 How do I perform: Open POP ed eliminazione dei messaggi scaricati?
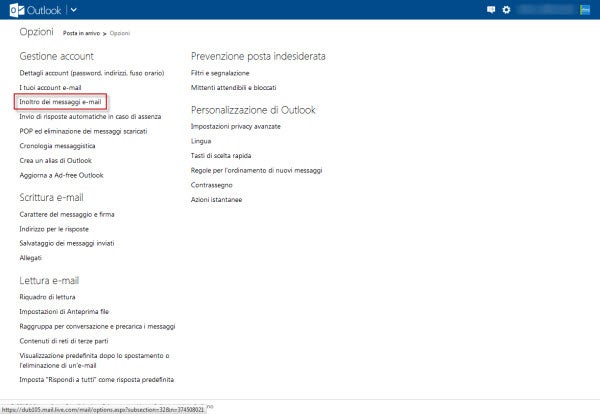83,131
